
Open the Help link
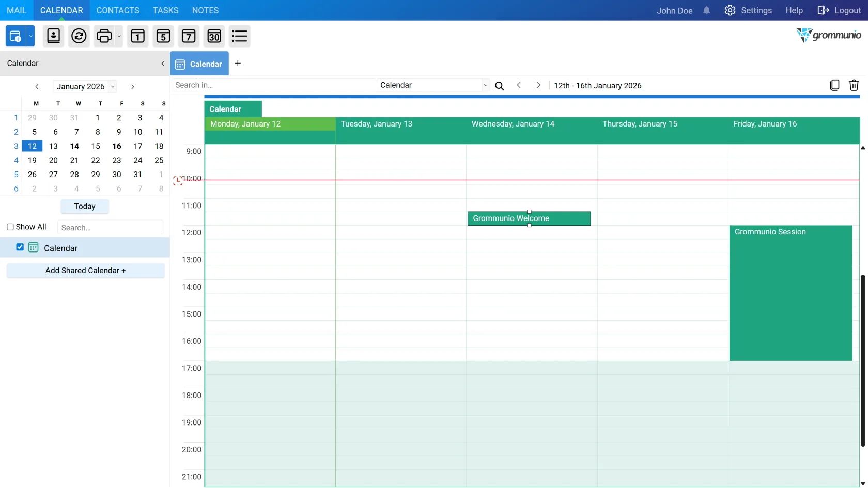tap(794, 10)
